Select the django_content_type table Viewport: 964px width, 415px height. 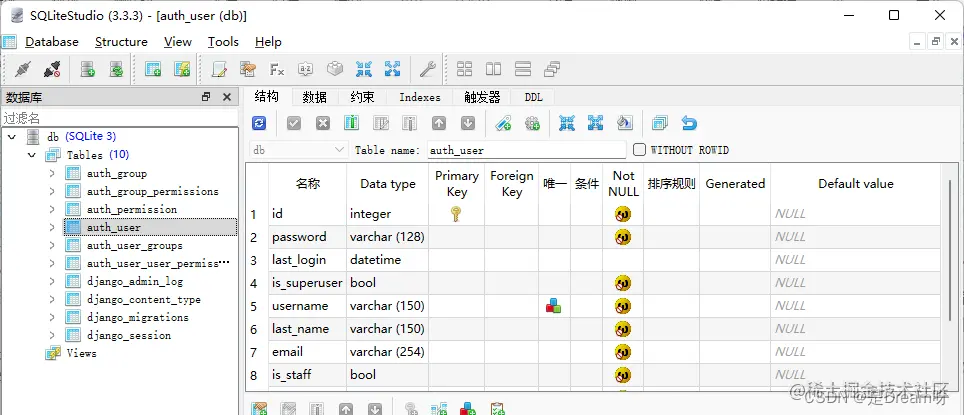click(144, 299)
